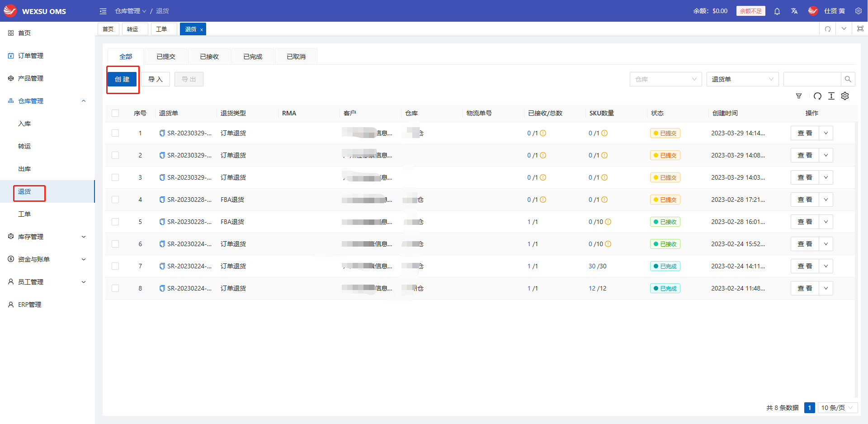Expand the 库存管理 sidebar menu

[x=47, y=237]
